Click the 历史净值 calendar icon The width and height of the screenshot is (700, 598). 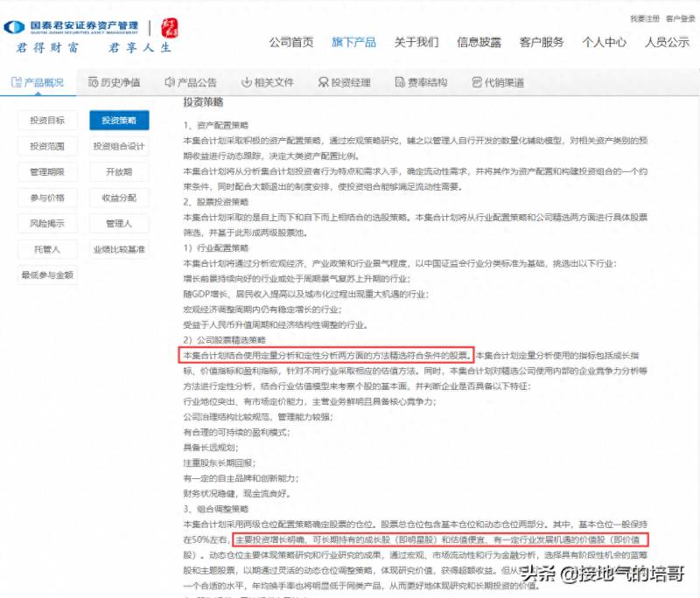click(93, 82)
